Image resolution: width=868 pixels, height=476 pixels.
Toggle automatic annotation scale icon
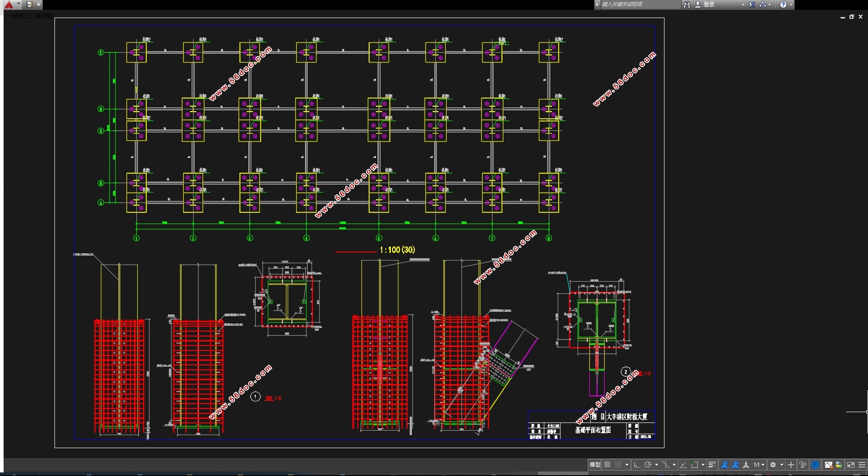coord(735,465)
